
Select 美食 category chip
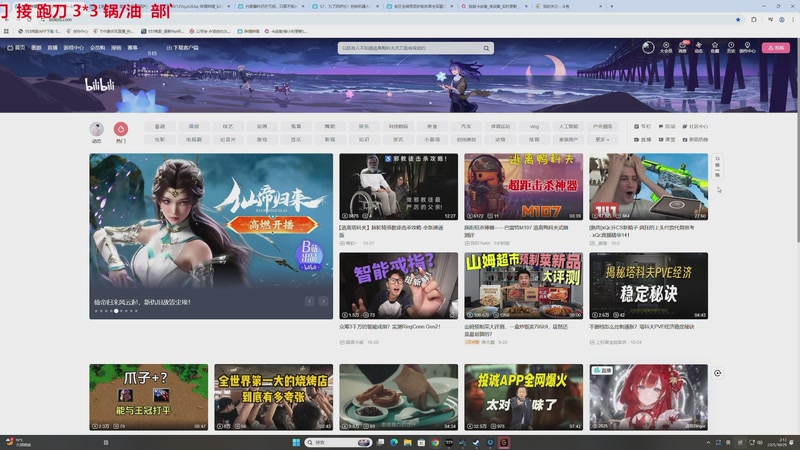click(x=432, y=126)
